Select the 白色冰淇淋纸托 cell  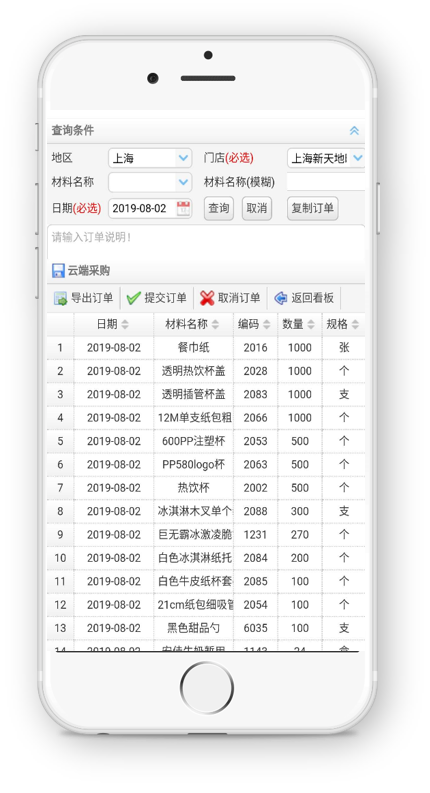click(193, 558)
